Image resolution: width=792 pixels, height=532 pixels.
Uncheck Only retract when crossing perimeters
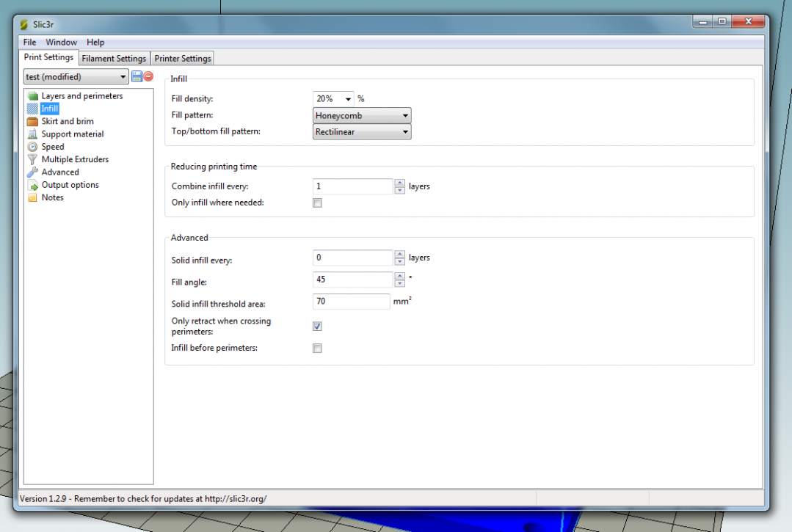tap(317, 326)
